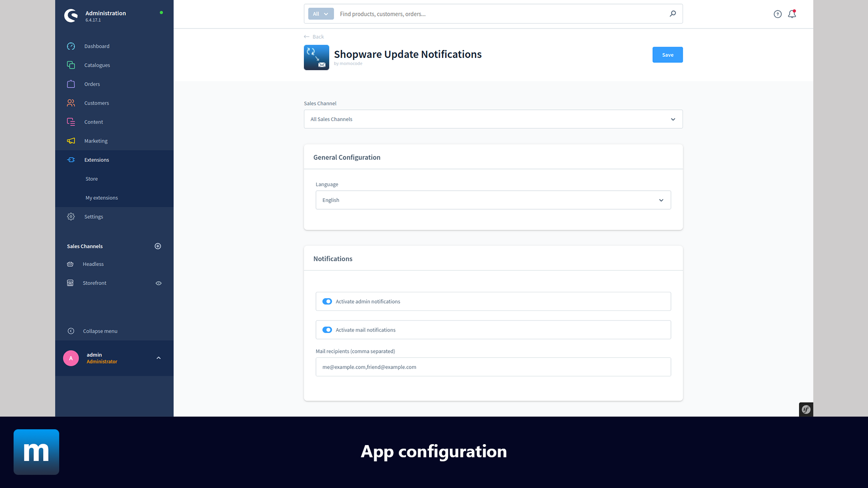This screenshot has width=868, height=488.
Task: Expand the admin user menu chevron
Action: tap(159, 358)
